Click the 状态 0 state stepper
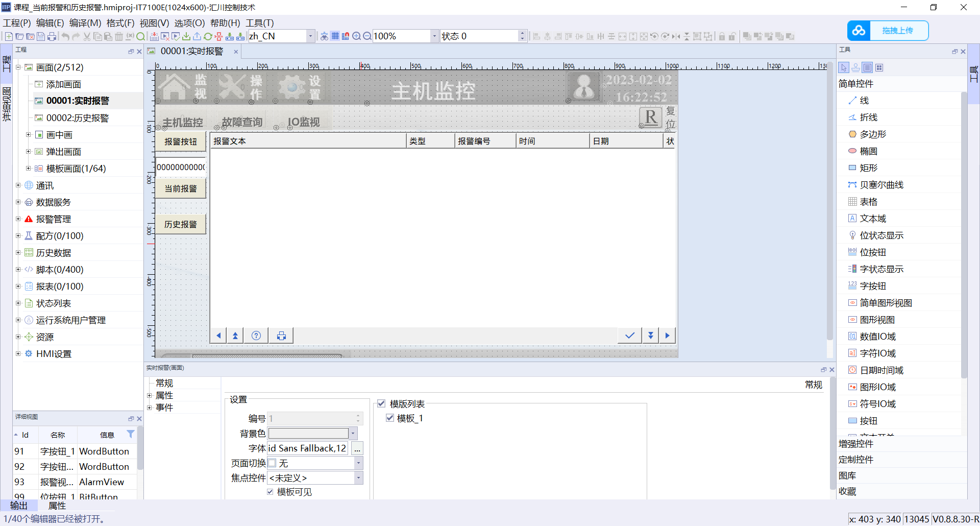The height and width of the screenshot is (526, 980). pyautogui.click(x=483, y=36)
